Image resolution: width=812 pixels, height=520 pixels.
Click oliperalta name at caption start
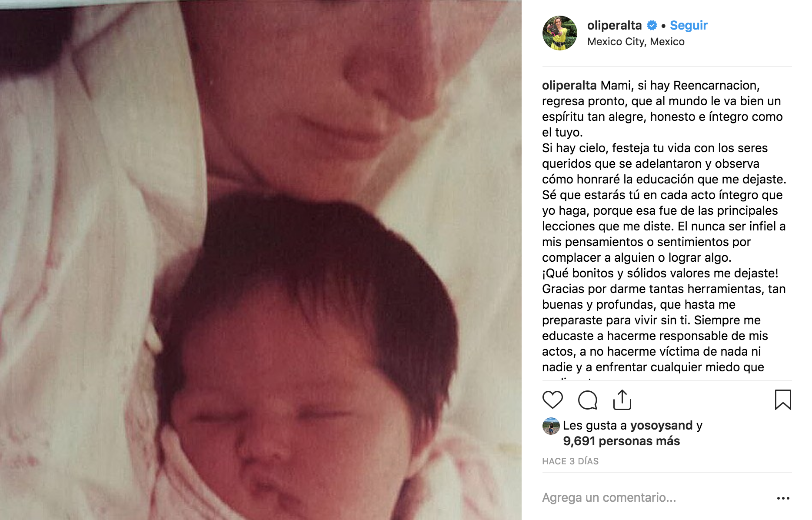pos(569,85)
